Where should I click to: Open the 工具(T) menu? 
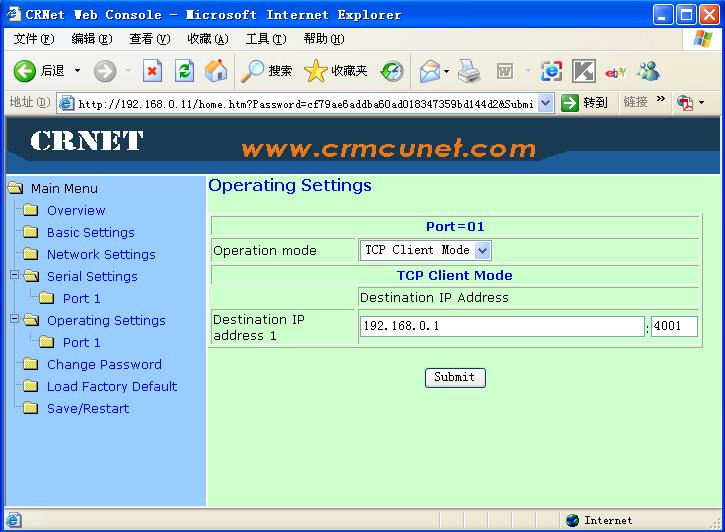(266, 39)
